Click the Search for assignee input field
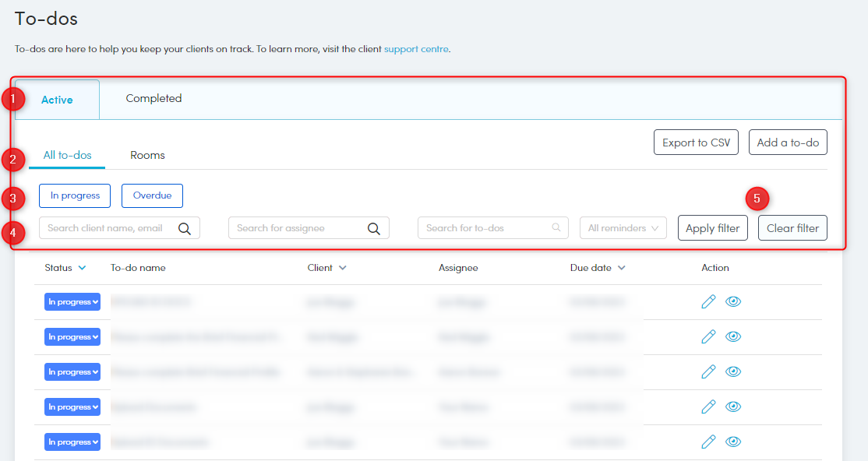 coord(296,228)
